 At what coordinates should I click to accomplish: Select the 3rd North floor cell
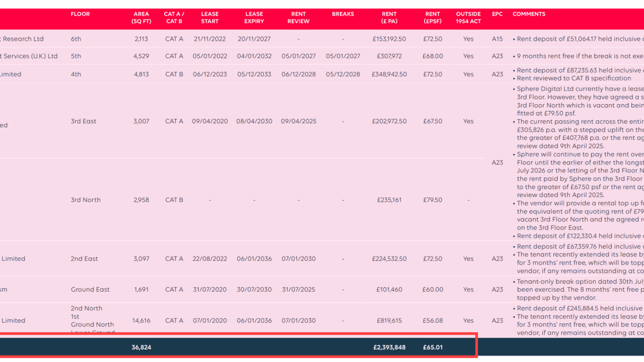point(86,200)
